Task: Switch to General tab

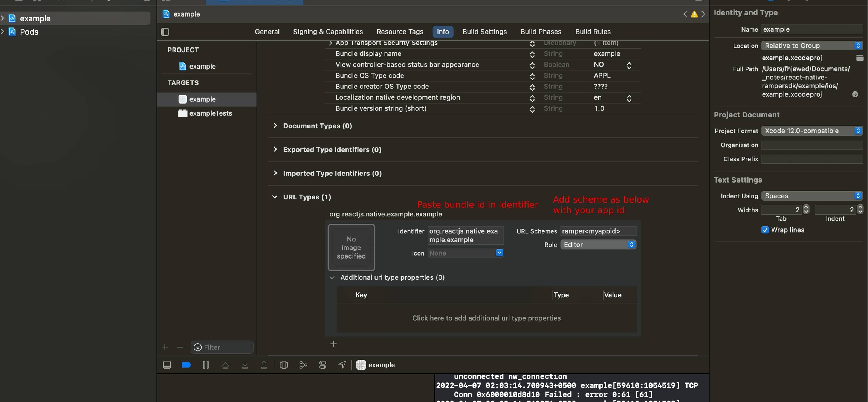Action: 267,32
